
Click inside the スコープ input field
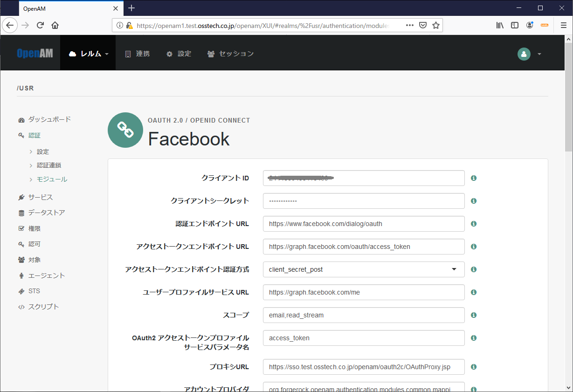(363, 315)
